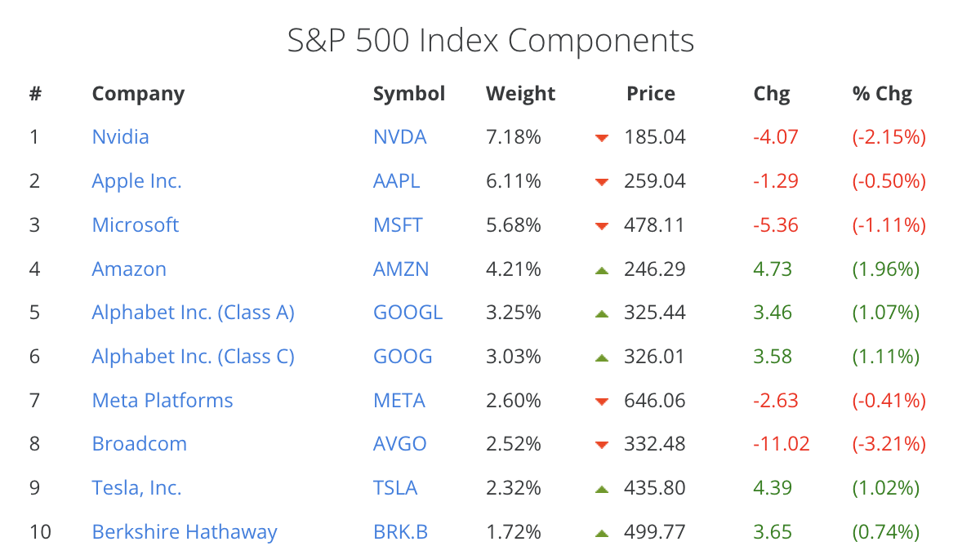Image resolution: width=980 pixels, height=555 pixels.
Task: Select the AVGO symbol link
Action: (399, 444)
